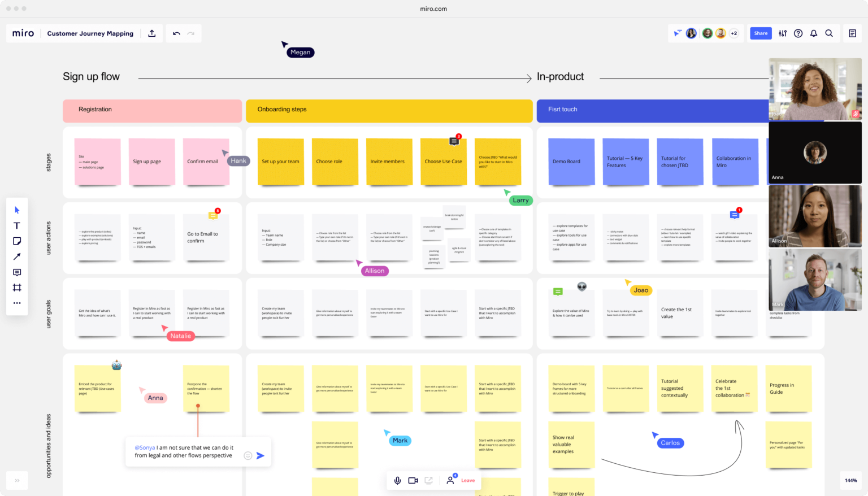868x496 pixels.
Task: Show the +2 additional collaborators
Action: click(734, 33)
